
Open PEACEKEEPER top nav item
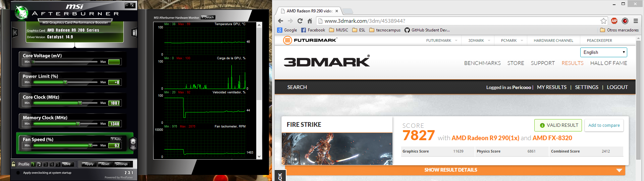point(599,40)
